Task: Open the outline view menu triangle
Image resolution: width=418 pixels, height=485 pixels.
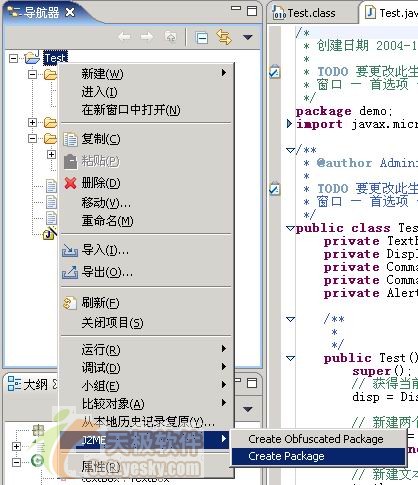Action: tap(247, 409)
